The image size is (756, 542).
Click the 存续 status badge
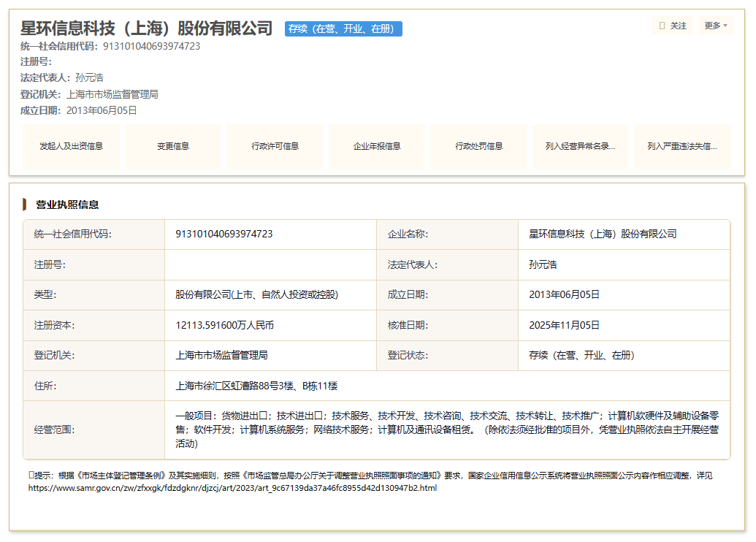[x=343, y=29]
